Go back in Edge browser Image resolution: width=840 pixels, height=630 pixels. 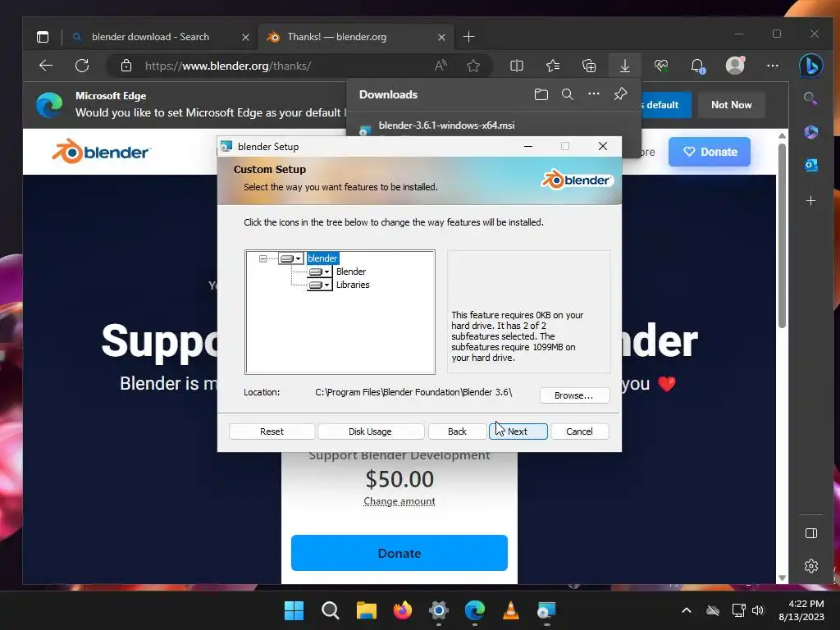click(x=46, y=66)
